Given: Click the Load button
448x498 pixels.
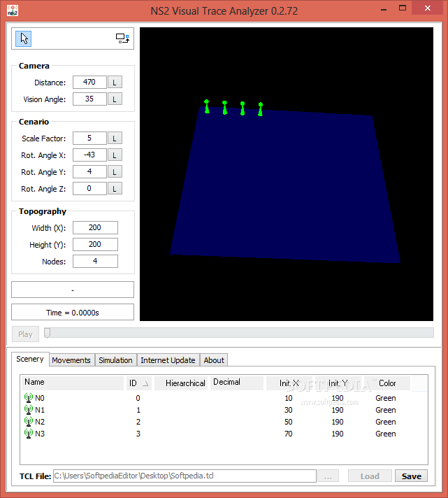Looking at the screenshot, I should (x=370, y=476).
